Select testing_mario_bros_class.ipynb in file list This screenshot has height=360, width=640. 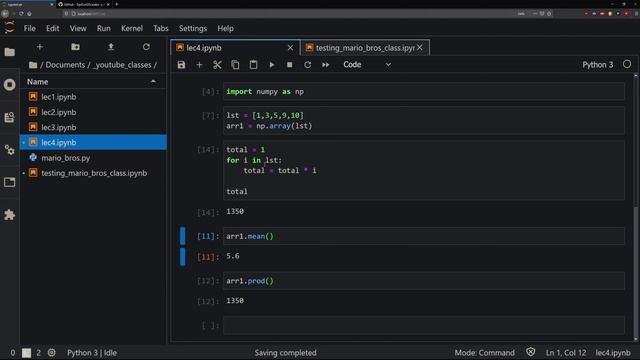click(x=93, y=173)
